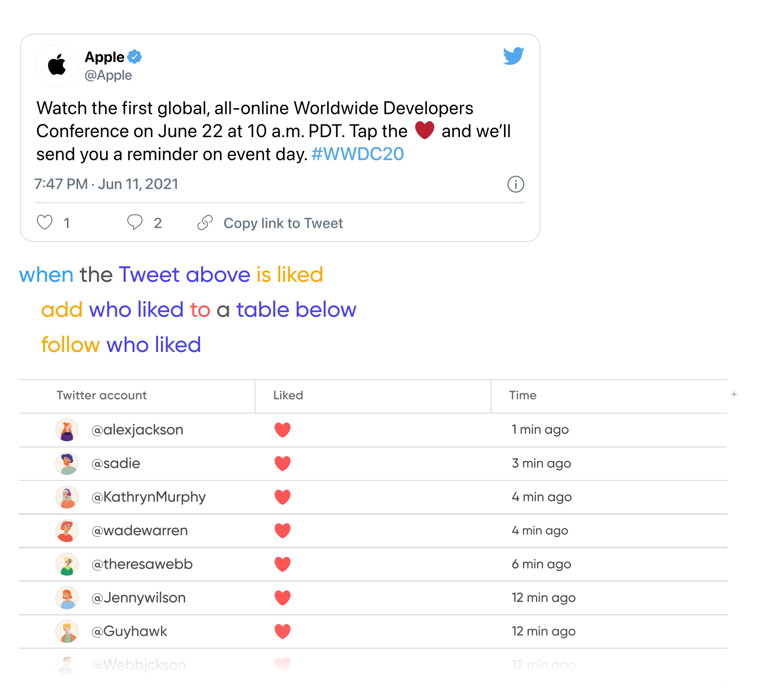Open the #WWDC20 hashtag
This screenshot has height=700, width=757.
point(357,154)
